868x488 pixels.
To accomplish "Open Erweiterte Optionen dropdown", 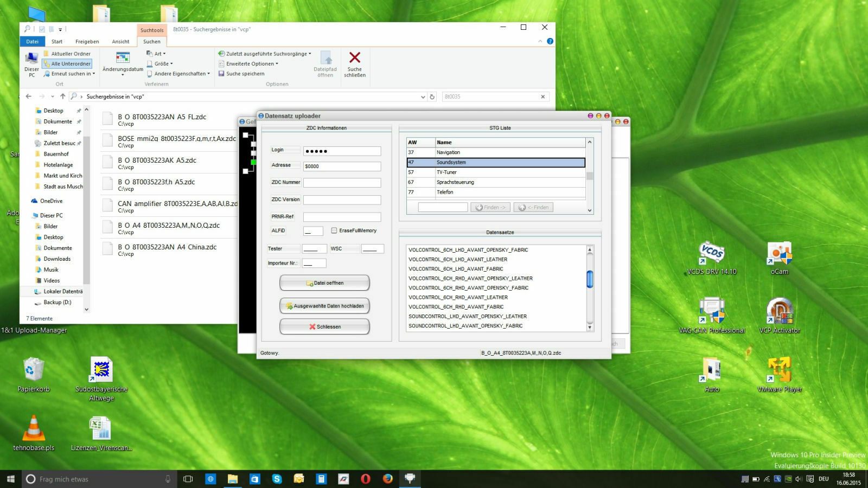I will coord(248,63).
